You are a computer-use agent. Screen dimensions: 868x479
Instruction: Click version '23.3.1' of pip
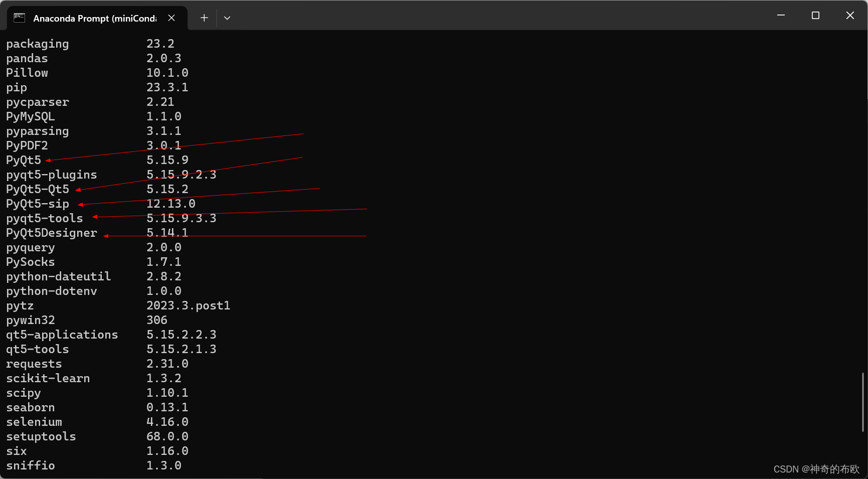click(x=167, y=88)
